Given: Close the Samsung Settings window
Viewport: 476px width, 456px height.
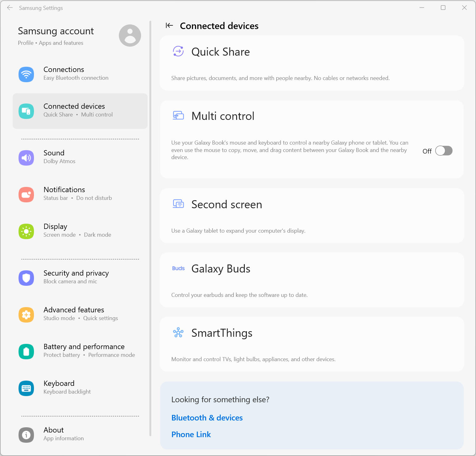Looking at the screenshot, I should click(x=464, y=8).
